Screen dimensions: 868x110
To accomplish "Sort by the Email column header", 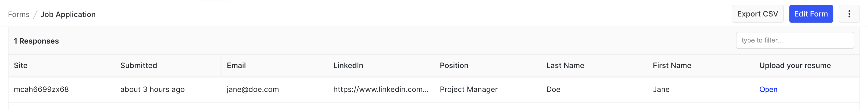I will tap(236, 66).
